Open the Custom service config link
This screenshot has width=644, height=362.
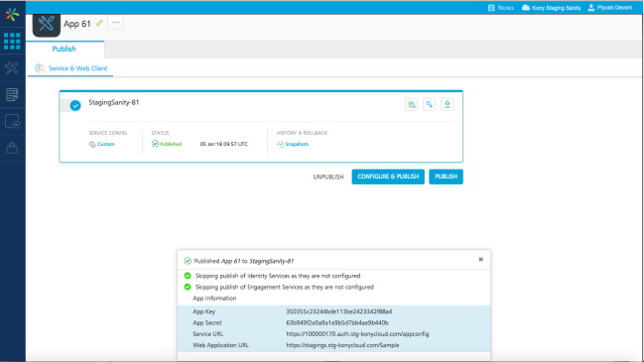(x=102, y=144)
